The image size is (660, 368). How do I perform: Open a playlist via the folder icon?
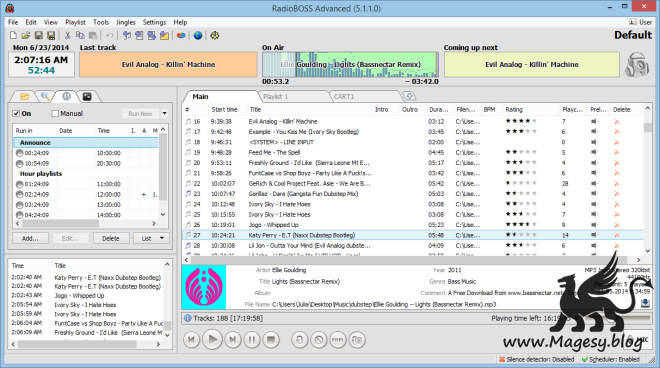click(26, 36)
